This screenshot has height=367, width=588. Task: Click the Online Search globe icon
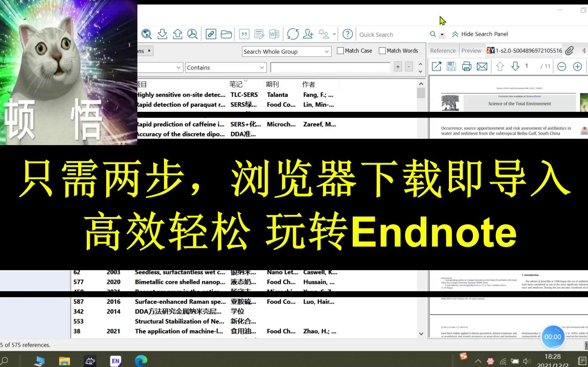(x=147, y=34)
